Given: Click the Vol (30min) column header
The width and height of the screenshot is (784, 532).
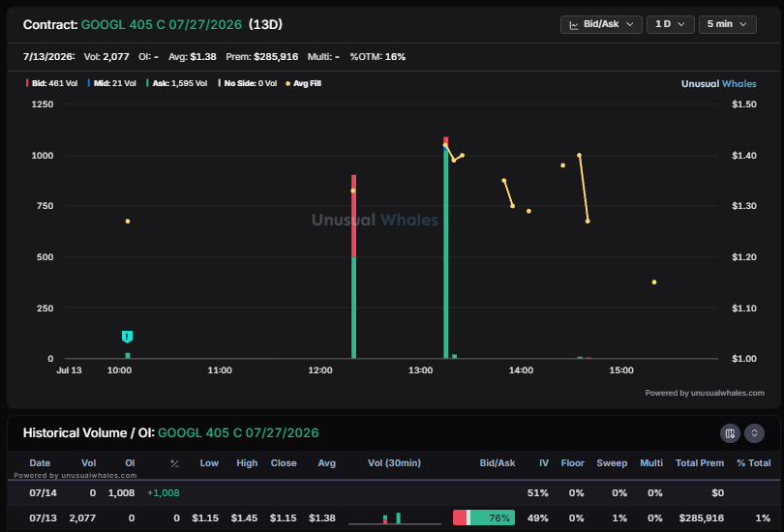Looking at the screenshot, I should pos(394,463).
